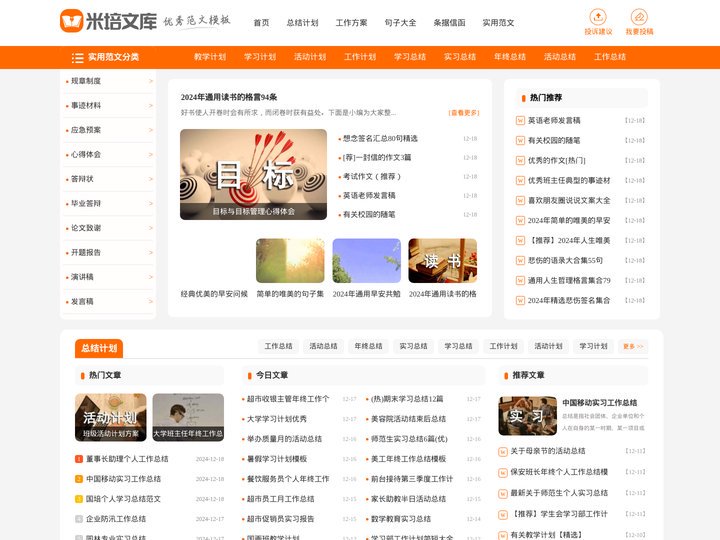Expand the 心得体会 category arrow
Image resolution: width=720 pixels, height=540 pixels.
click(x=151, y=155)
